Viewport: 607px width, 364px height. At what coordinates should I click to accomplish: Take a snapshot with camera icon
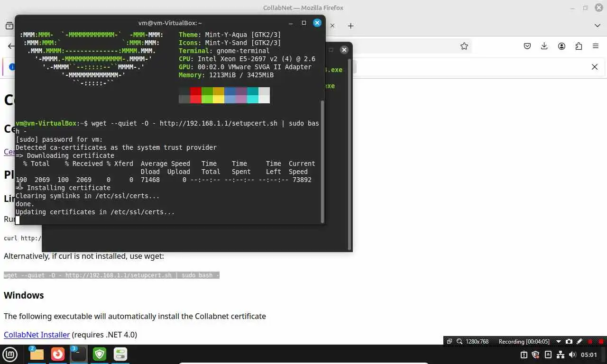(569, 341)
